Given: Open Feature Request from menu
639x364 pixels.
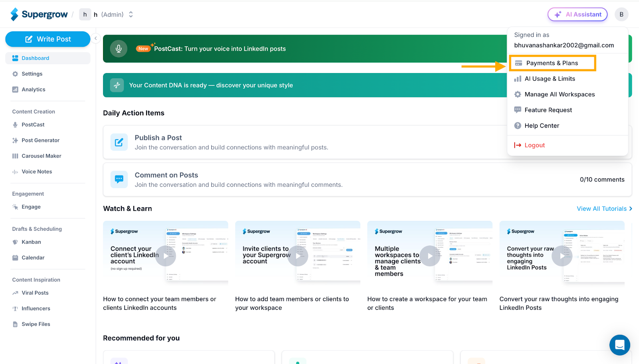Looking at the screenshot, I should 568,110.
